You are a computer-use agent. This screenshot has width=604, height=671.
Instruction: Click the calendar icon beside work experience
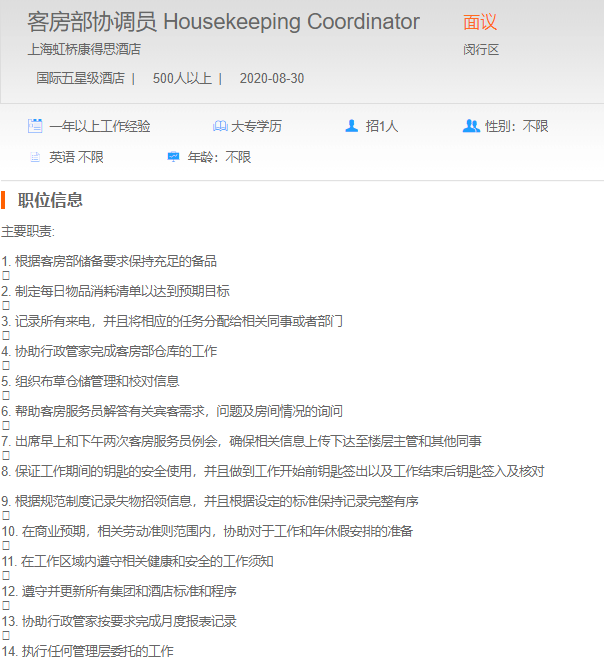(x=35, y=126)
